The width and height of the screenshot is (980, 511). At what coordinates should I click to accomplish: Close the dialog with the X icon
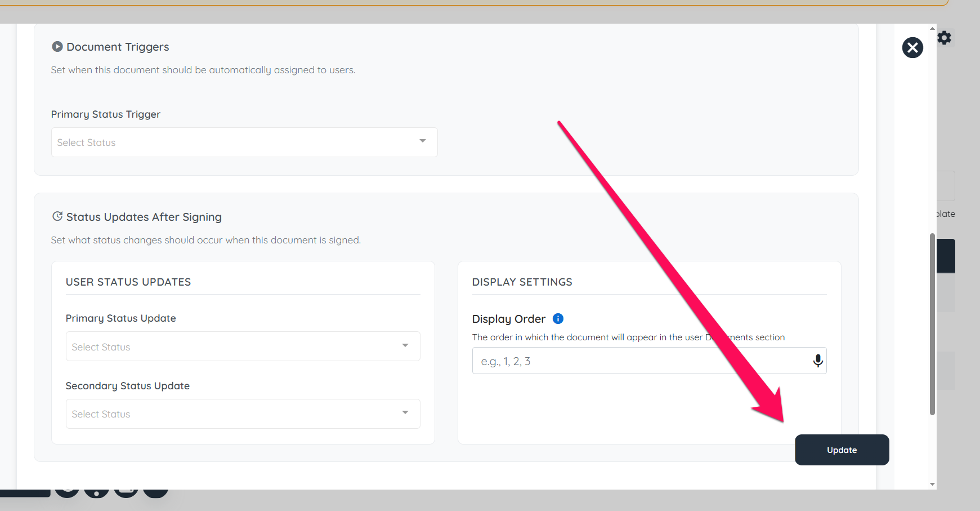pos(912,47)
